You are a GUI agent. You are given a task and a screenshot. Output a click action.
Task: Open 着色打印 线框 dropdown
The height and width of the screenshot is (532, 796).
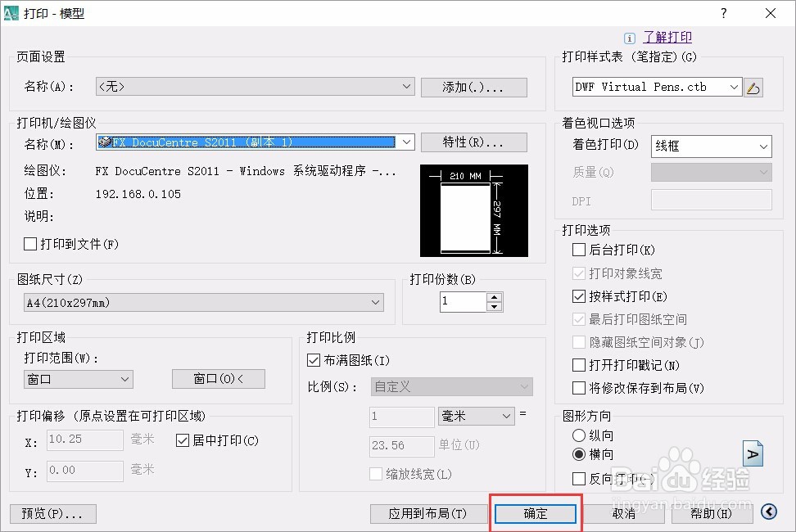pos(711,146)
